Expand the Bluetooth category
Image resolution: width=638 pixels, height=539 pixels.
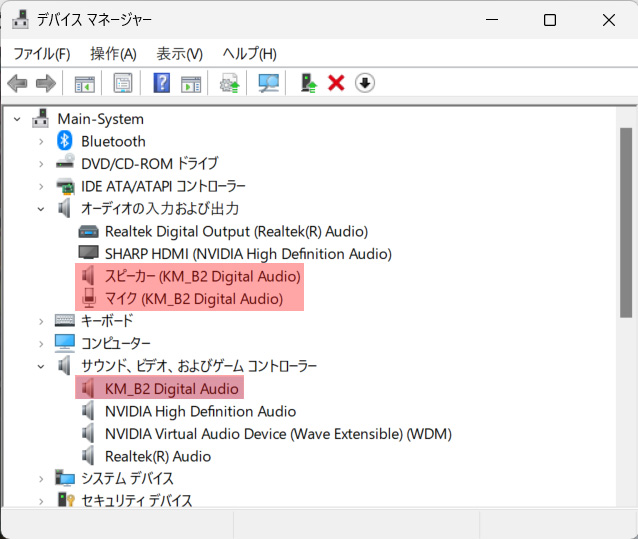click(x=41, y=142)
